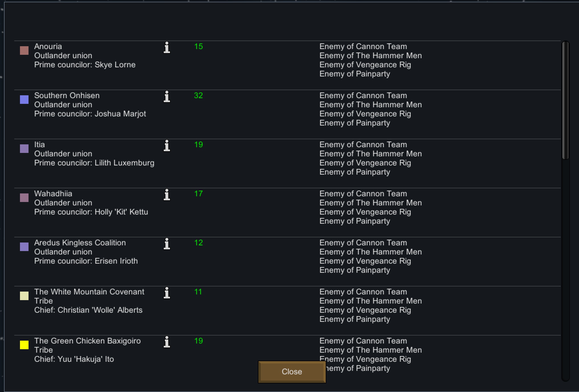View The White Mountain Covenant info icon
The image size is (579, 392).
coord(167,293)
